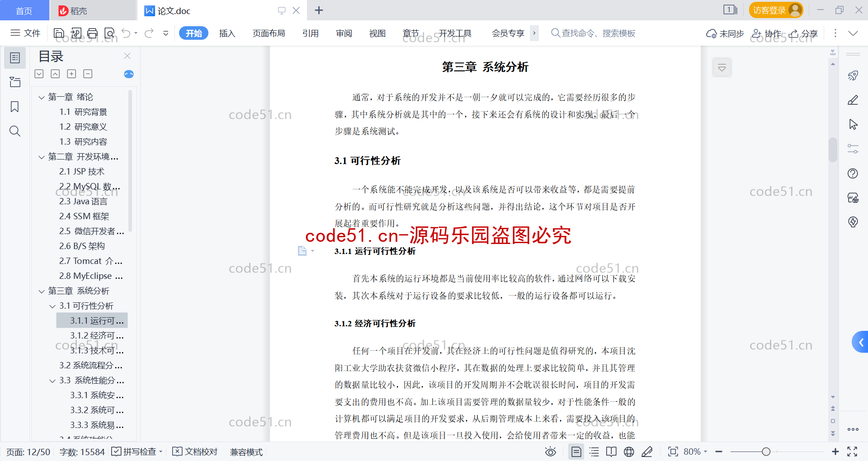Click the minus demote-level box in outline panel

tap(88, 74)
